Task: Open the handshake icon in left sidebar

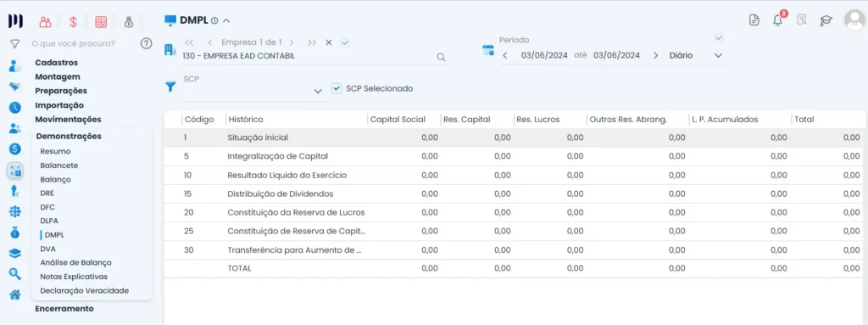Action: 15,87
